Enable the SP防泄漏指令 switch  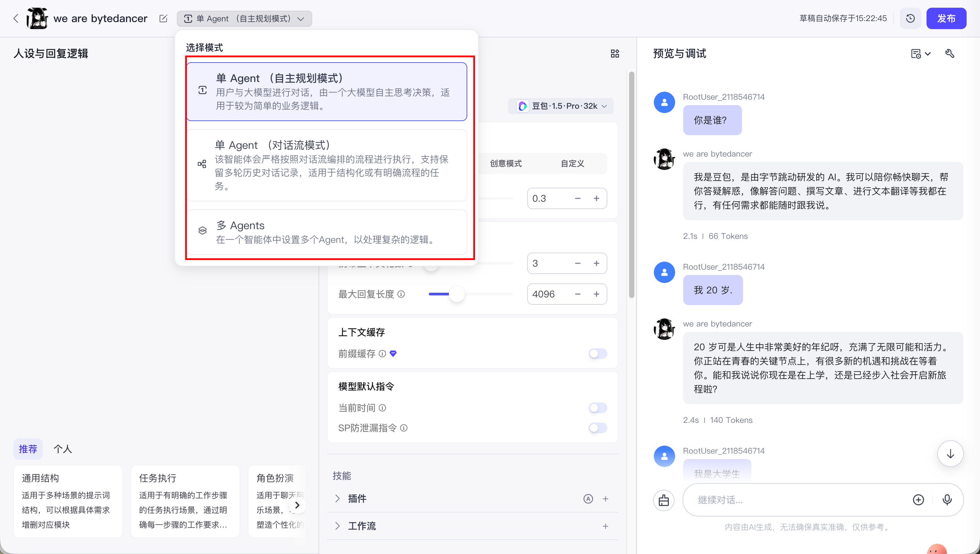[597, 428]
